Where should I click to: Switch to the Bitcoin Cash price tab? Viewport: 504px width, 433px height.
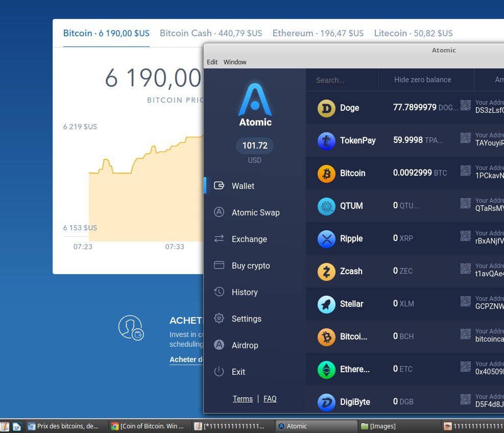coord(211,33)
